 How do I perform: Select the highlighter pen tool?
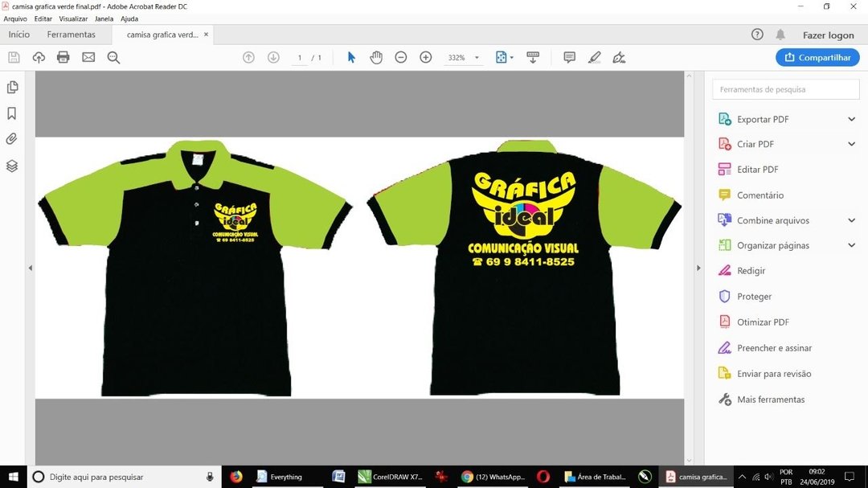(594, 57)
